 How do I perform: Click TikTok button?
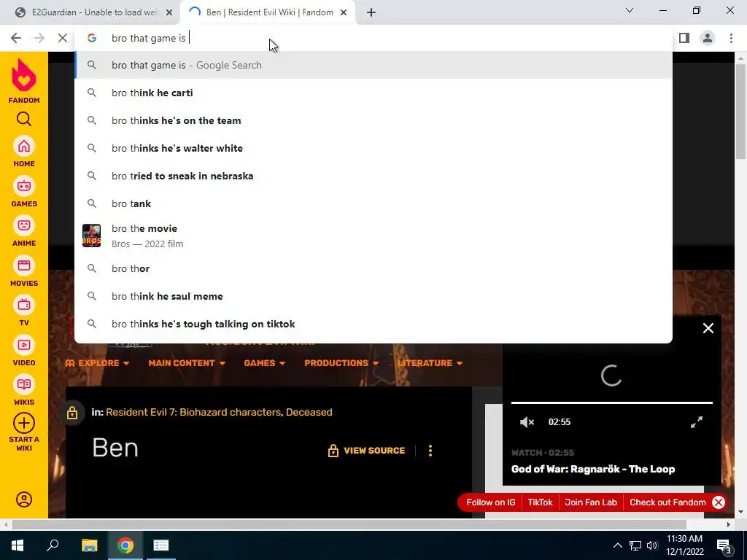[x=541, y=502]
